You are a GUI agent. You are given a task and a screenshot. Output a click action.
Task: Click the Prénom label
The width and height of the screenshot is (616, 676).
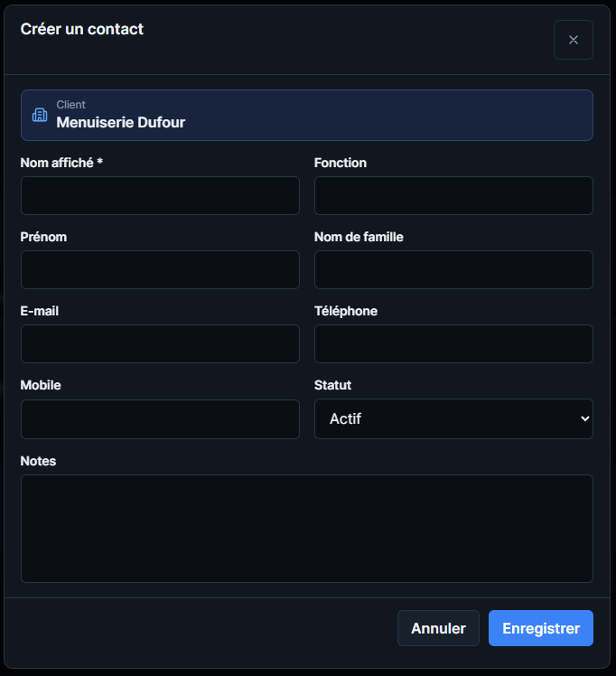(x=43, y=237)
